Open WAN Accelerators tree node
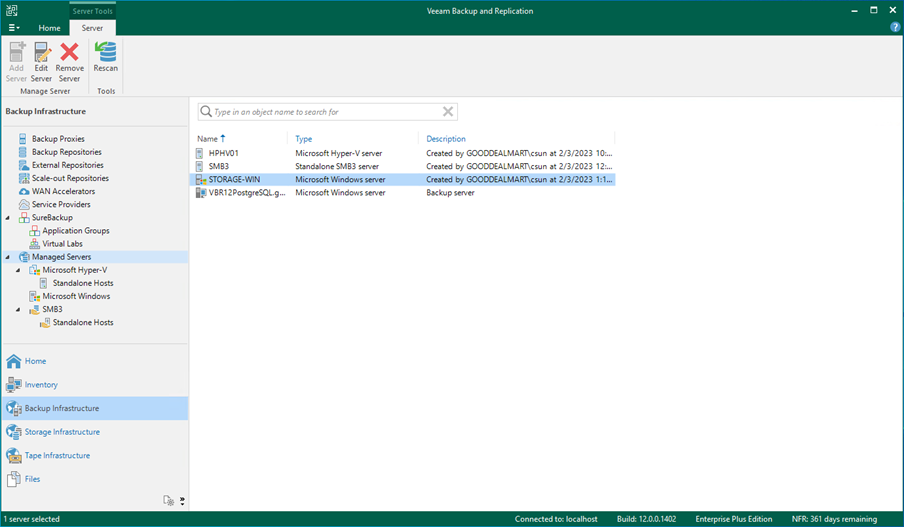The height and width of the screenshot is (527, 904). point(63,191)
